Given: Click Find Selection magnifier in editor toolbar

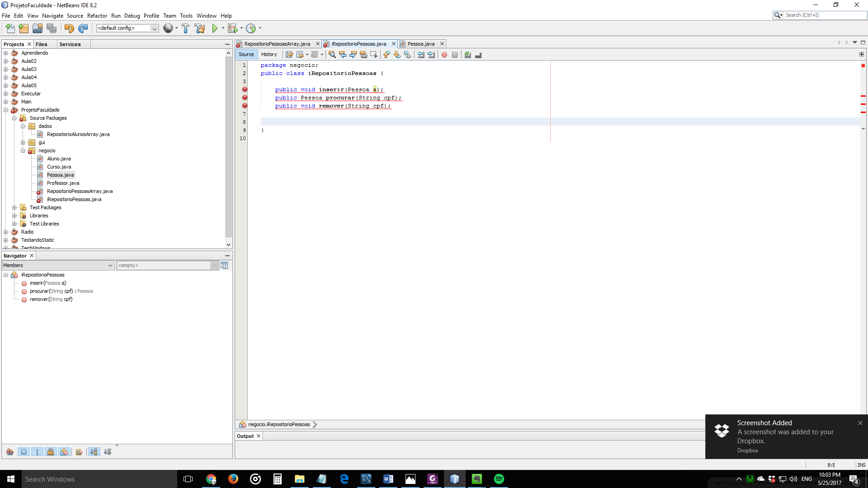Looking at the screenshot, I should click(x=332, y=55).
